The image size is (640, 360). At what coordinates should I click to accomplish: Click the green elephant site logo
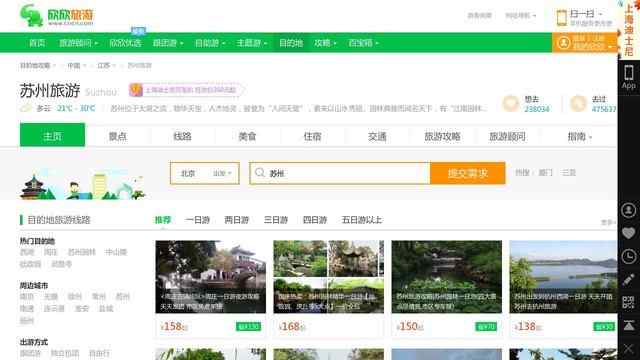pos(32,16)
